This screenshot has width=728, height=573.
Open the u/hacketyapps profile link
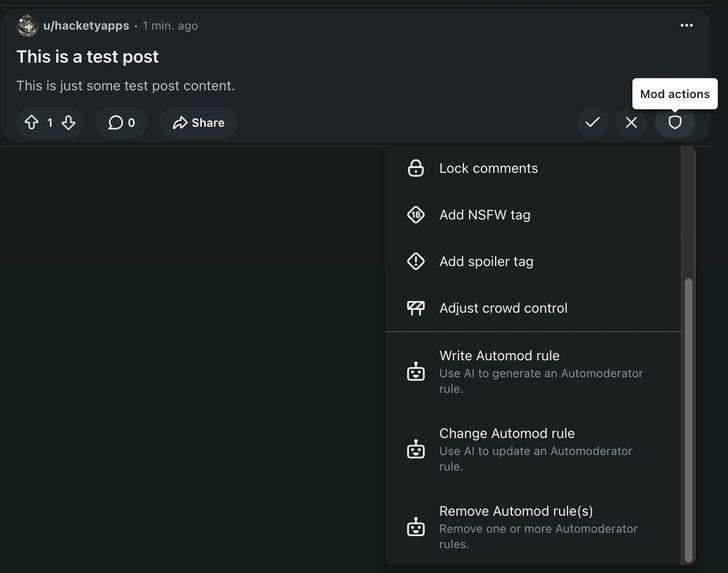point(86,26)
